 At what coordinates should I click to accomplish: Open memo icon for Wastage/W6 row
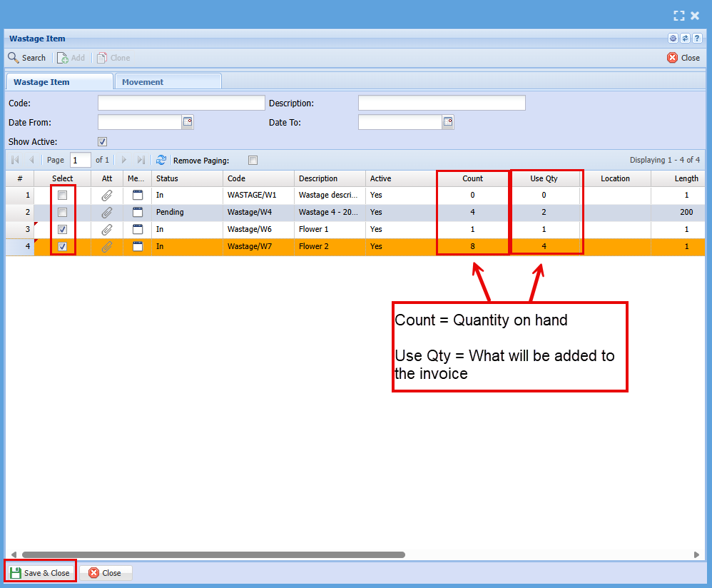(138, 229)
